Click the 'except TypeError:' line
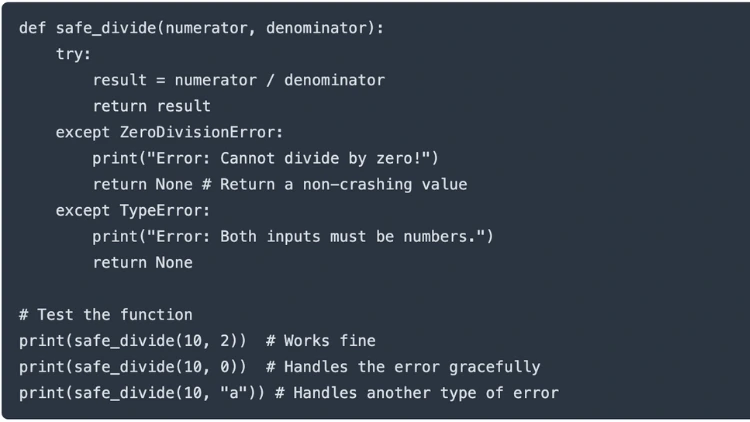The height and width of the screenshot is (422, 750). point(133,210)
